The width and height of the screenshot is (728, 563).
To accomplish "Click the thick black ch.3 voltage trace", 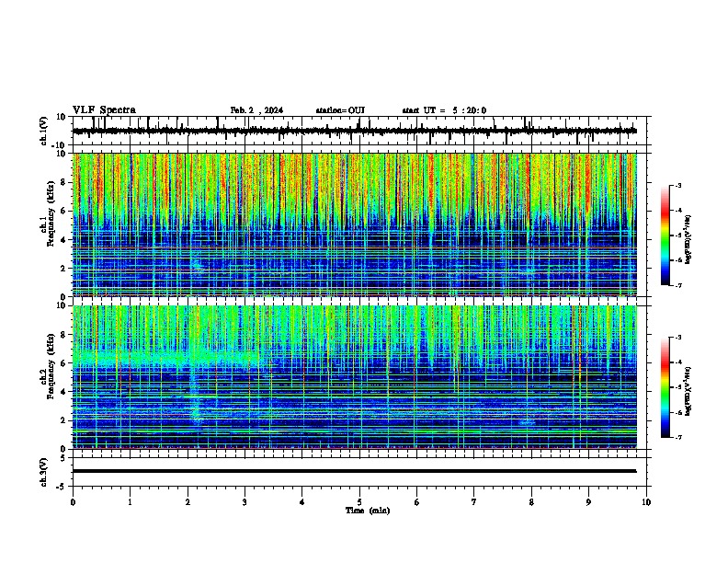I will 355,471.
